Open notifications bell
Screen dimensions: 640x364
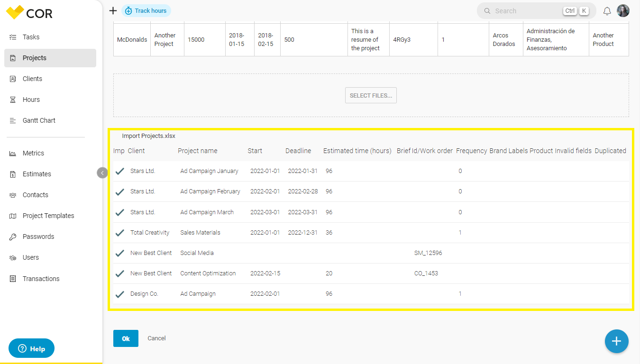(607, 11)
